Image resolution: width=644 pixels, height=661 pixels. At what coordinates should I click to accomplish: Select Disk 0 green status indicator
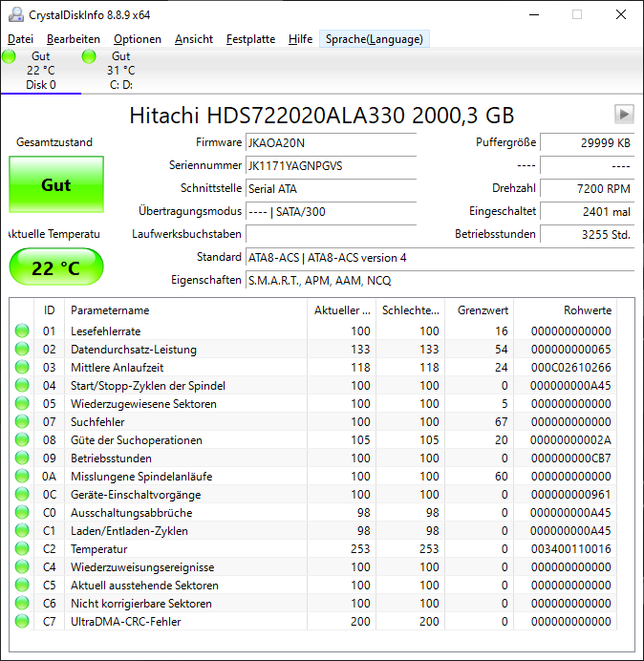(x=9, y=56)
